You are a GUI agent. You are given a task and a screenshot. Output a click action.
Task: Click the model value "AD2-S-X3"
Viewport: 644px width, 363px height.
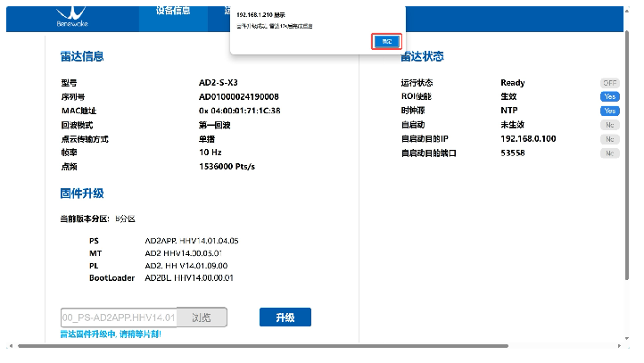pyautogui.click(x=219, y=83)
